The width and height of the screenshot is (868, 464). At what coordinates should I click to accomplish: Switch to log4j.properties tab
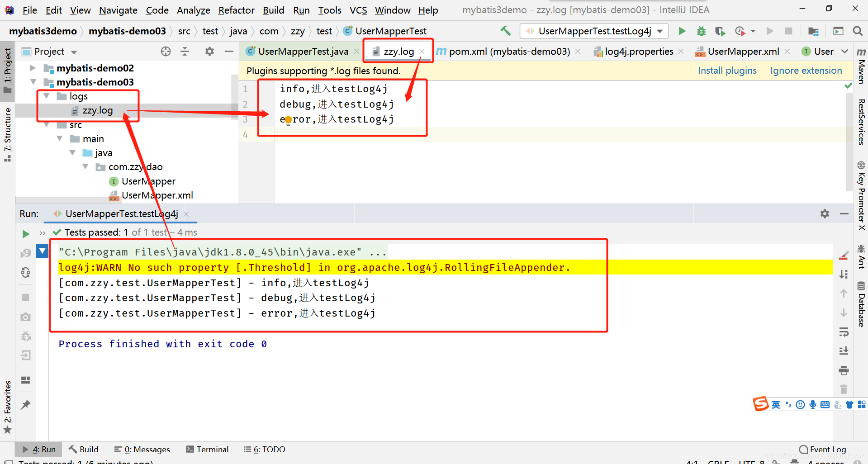[x=639, y=51]
